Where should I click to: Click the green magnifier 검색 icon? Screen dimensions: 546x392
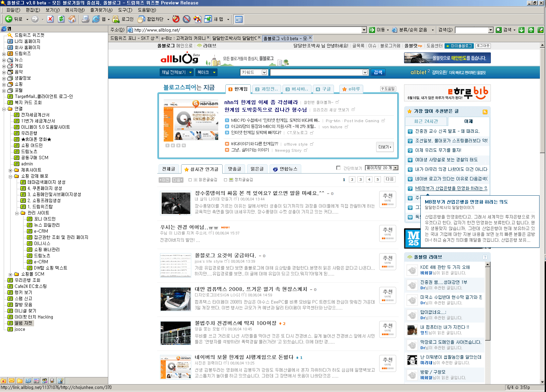499,30
